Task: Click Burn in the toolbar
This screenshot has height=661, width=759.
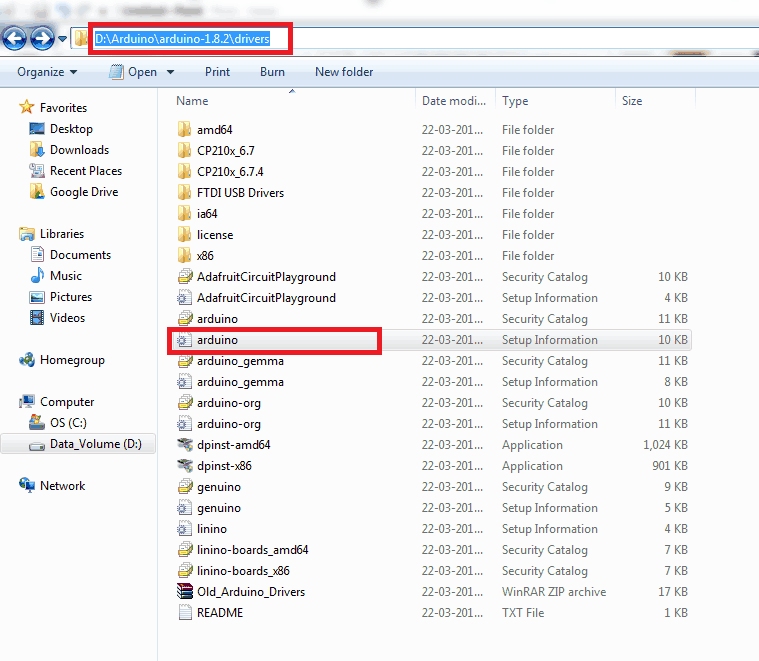Action: (x=272, y=72)
